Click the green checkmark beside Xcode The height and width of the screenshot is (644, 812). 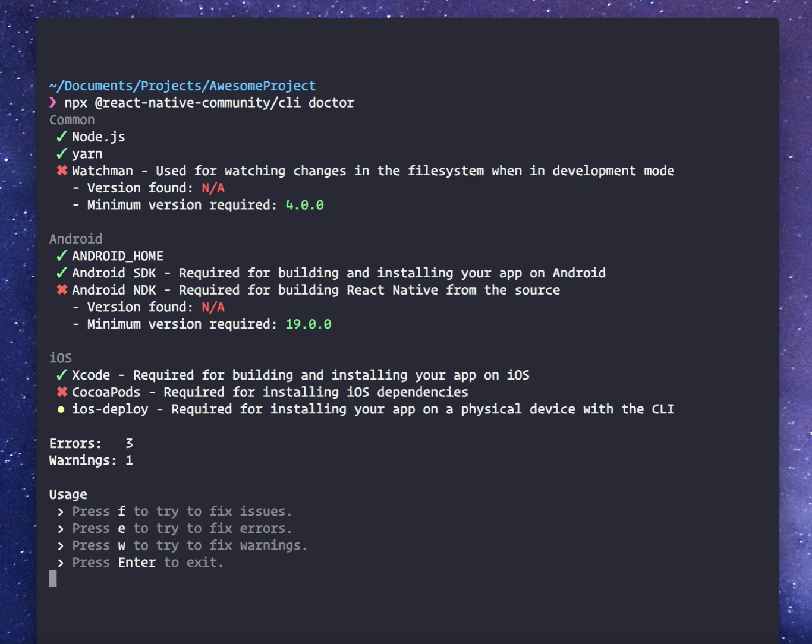click(x=62, y=375)
